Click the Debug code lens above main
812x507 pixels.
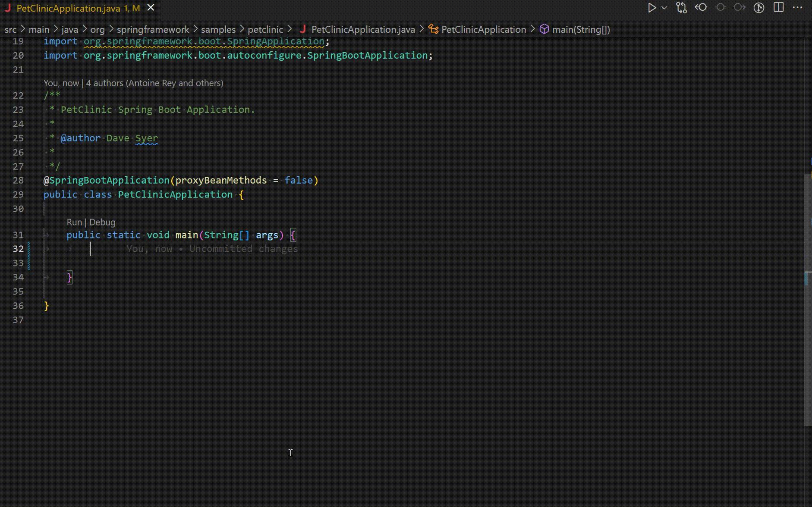click(102, 222)
